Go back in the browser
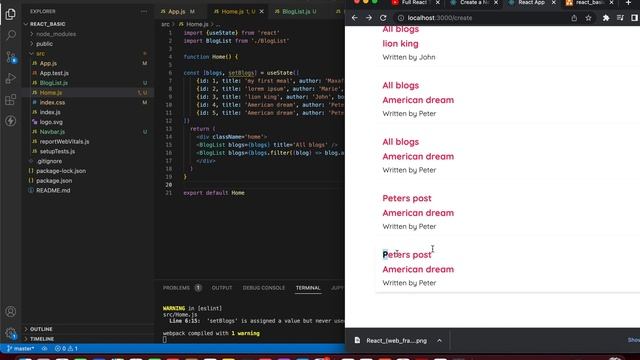This screenshot has height=360, width=640. coord(355,18)
